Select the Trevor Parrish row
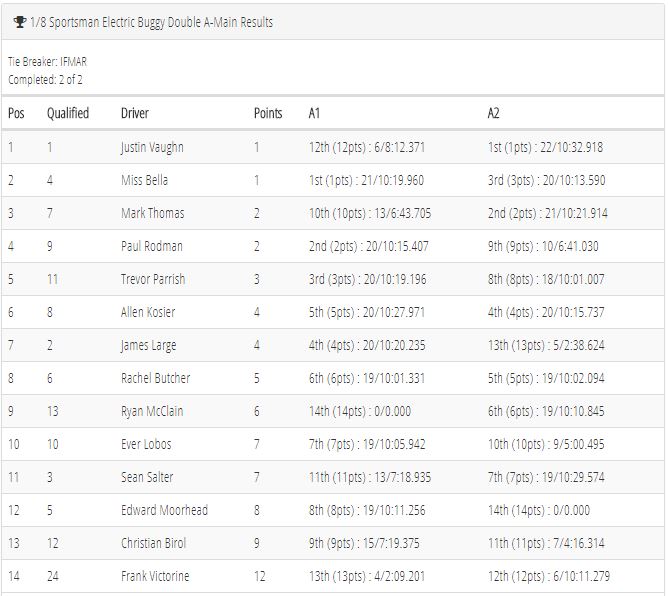This screenshot has height=596, width=669. pos(333,279)
